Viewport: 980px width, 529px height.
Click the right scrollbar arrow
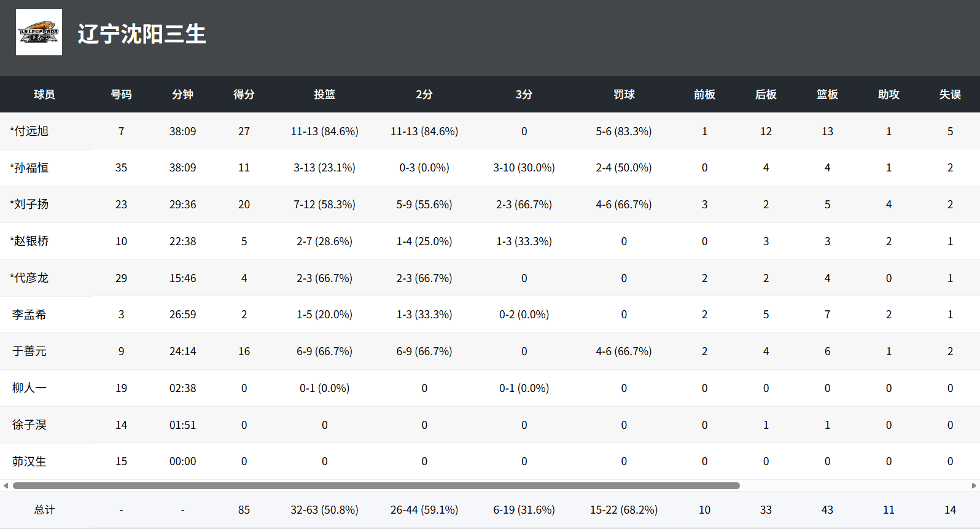974,485
